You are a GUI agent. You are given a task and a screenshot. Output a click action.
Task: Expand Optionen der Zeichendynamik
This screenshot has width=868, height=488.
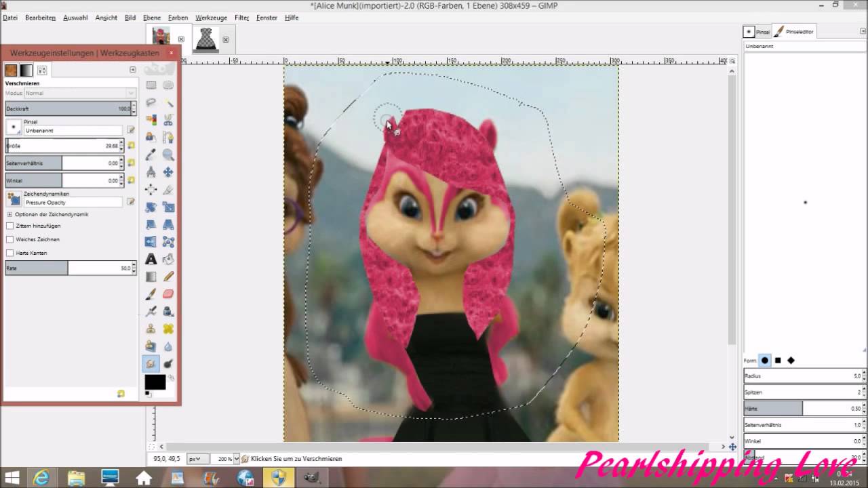(x=9, y=214)
